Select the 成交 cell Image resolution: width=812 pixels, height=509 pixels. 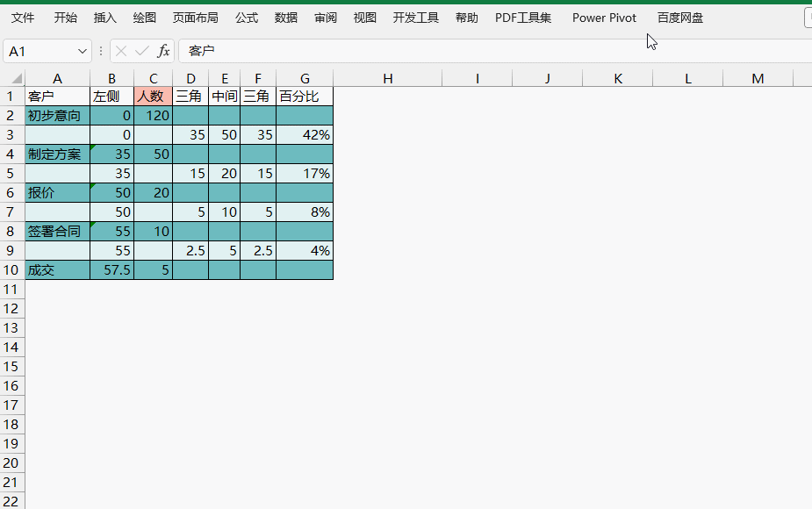(x=57, y=269)
